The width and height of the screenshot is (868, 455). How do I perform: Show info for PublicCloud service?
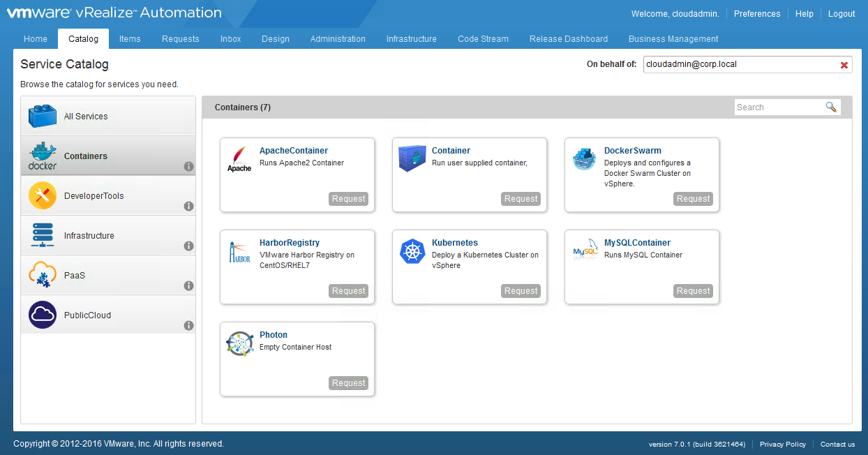coord(188,326)
